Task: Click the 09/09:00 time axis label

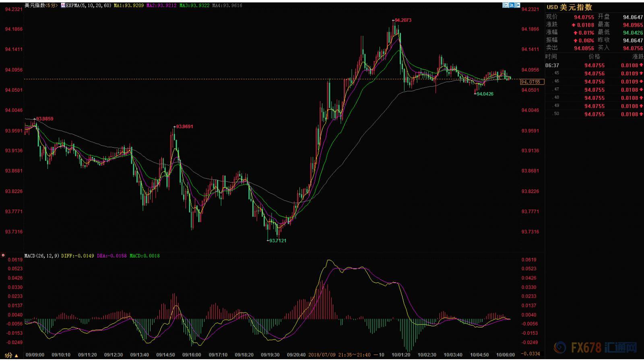Action: pyautogui.click(x=35, y=355)
